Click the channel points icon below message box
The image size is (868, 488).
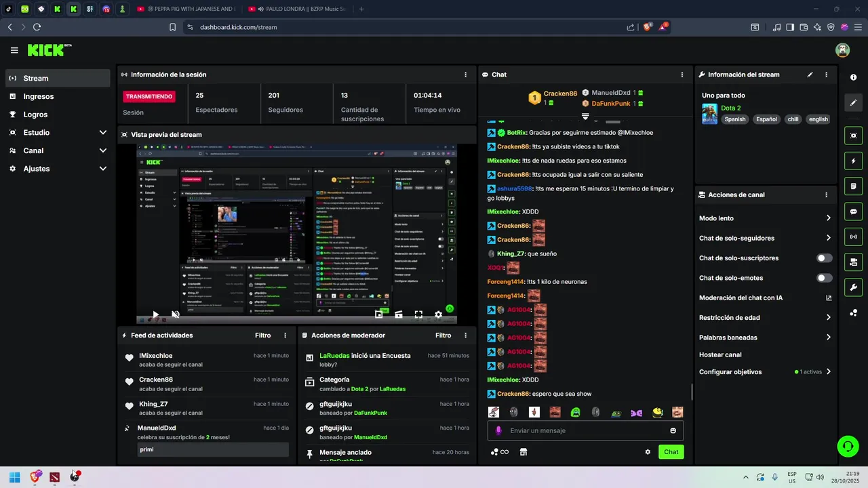(499, 452)
